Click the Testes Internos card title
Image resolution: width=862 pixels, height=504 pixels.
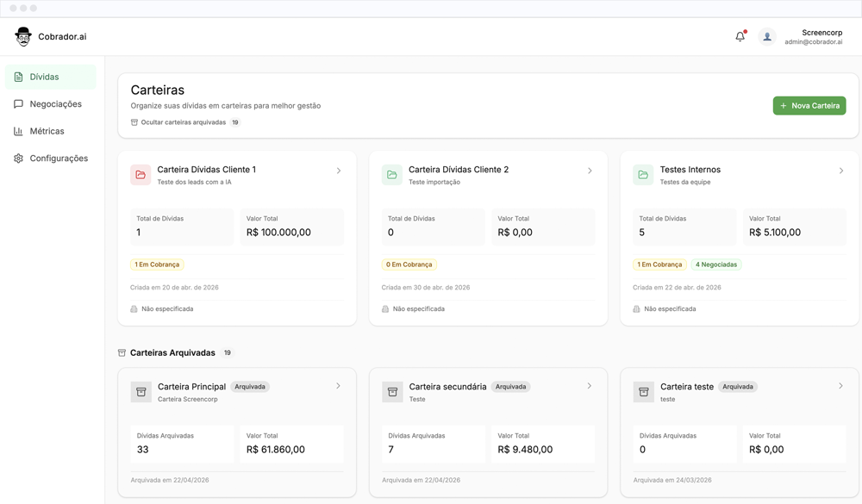point(690,169)
